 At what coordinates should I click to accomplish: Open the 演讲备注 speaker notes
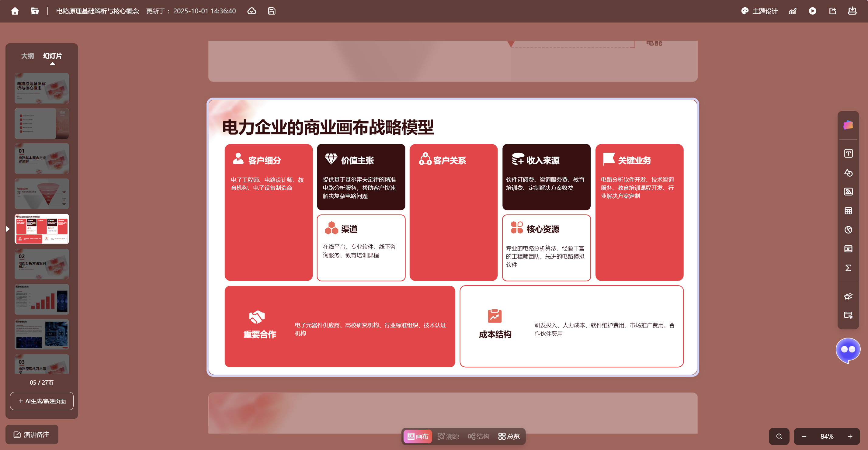[x=32, y=435]
